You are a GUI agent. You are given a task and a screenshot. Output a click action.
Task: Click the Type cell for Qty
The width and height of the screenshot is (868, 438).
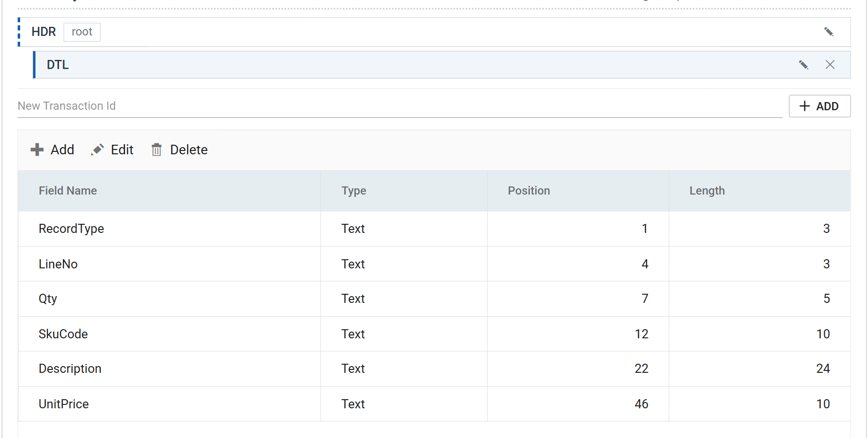(404, 299)
